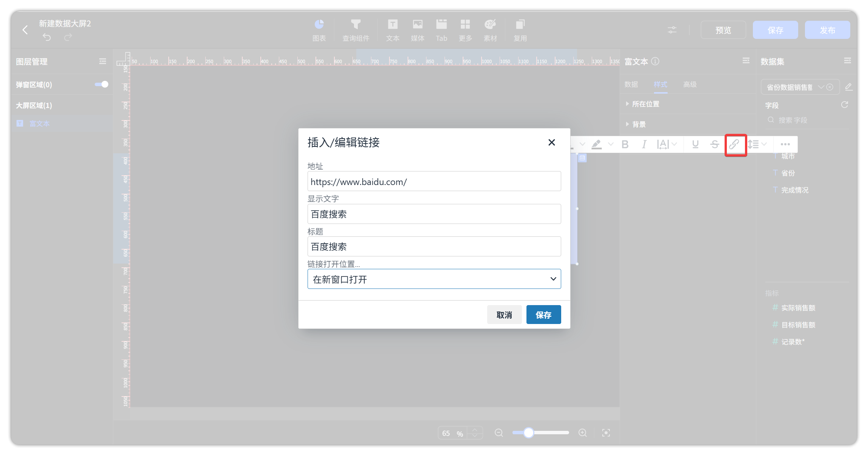Apply italic formatting
The height and width of the screenshot is (452, 868).
pyautogui.click(x=644, y=144)
